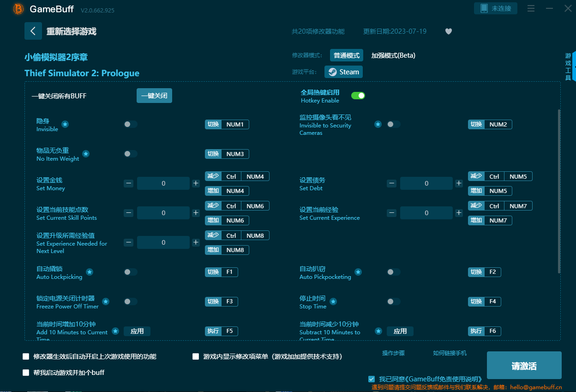Click the star beside Subtract 10 Minutes
This screenshot has height=392, width=576.
pyautogui.click(x=378, y=331)
